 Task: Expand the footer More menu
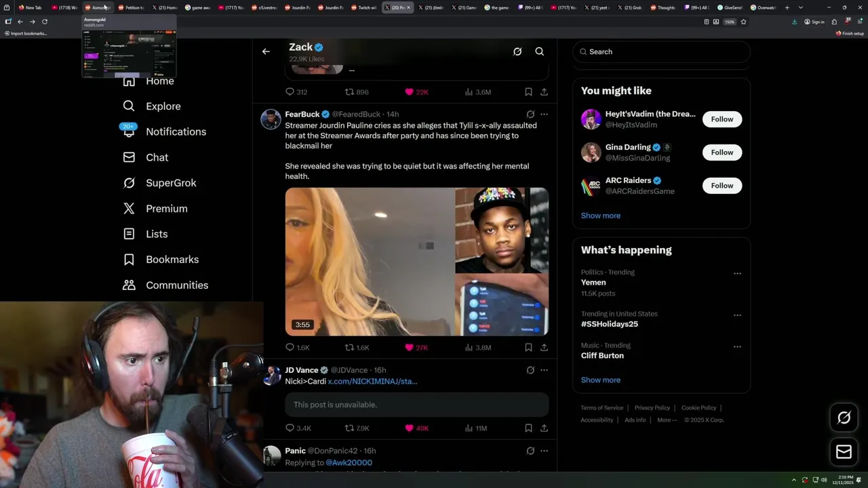(x=667, y=420)
